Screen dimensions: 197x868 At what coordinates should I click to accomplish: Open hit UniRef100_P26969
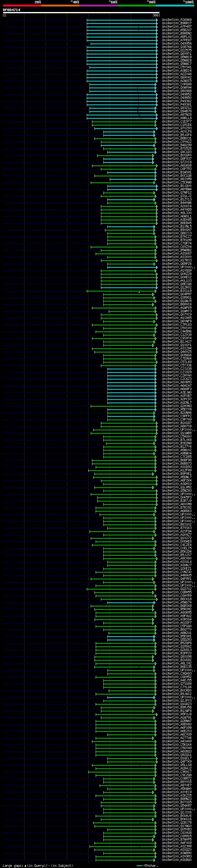(x=177, y=20)
